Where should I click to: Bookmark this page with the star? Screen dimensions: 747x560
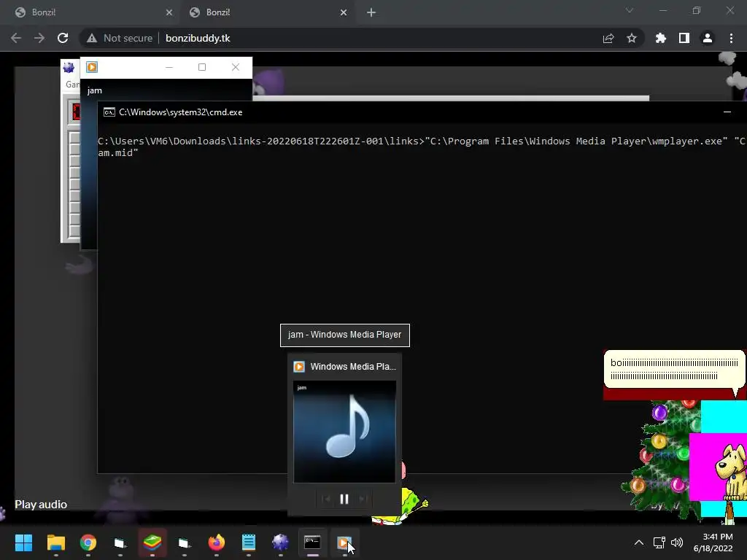click(632, 38)
